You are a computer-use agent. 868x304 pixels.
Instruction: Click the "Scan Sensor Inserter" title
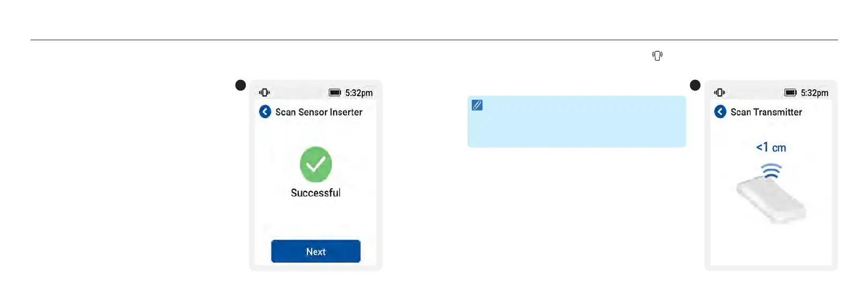click(x=319, y=112)
